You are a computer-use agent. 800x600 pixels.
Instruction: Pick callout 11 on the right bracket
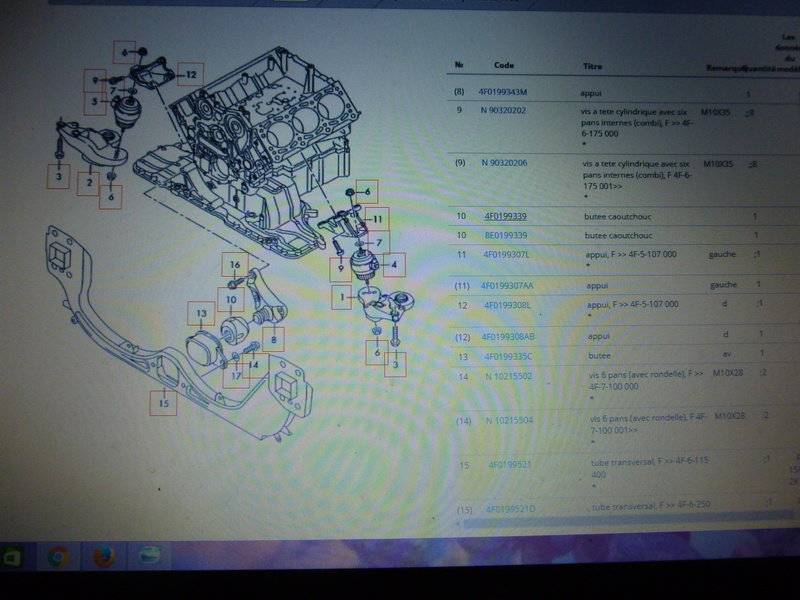[374, 217]
